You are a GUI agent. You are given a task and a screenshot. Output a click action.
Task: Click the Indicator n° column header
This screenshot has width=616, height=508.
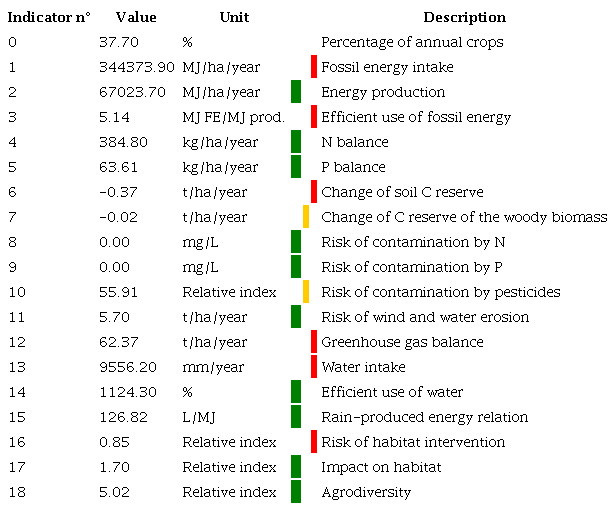pyautogui.click(x=49, y=17)
